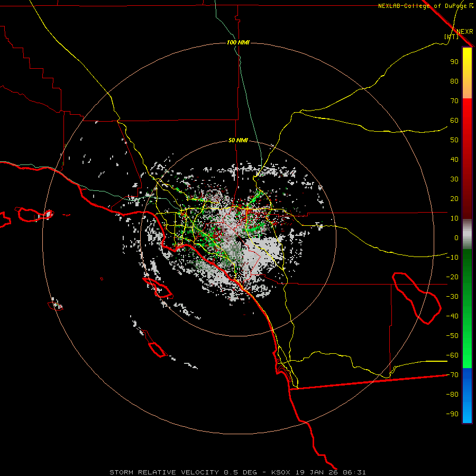Click the -60 scale value
Viewport: 476px width, 476px height.
452,355
